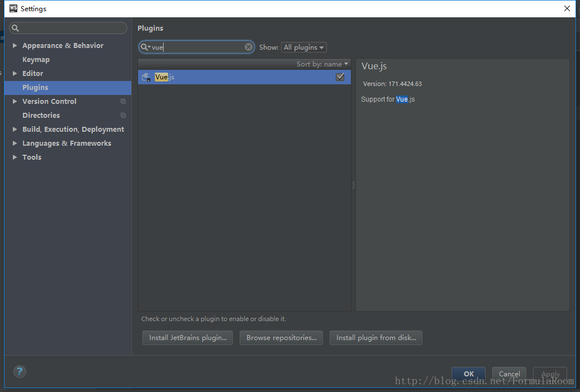Open the Sort by: name dropdown

322,64
